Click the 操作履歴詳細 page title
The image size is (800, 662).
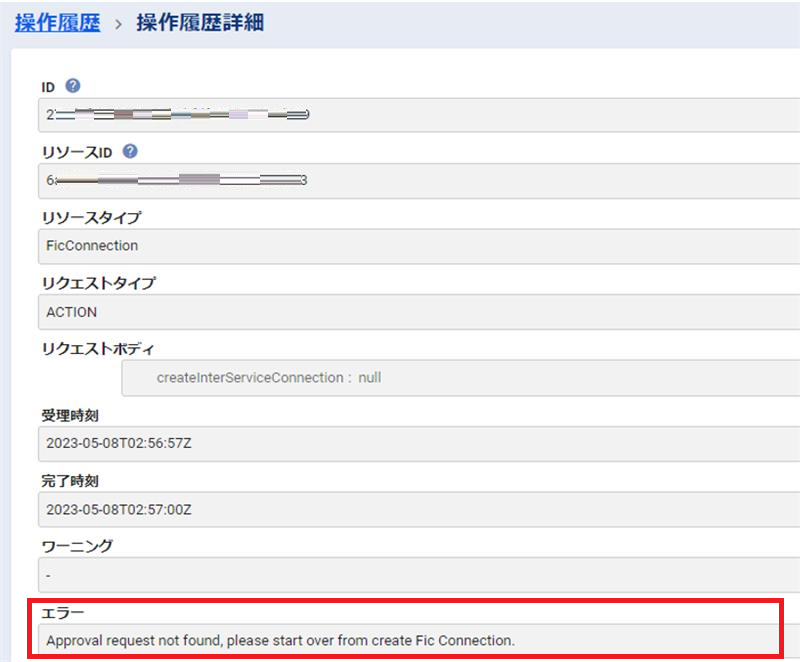(199, 23)
